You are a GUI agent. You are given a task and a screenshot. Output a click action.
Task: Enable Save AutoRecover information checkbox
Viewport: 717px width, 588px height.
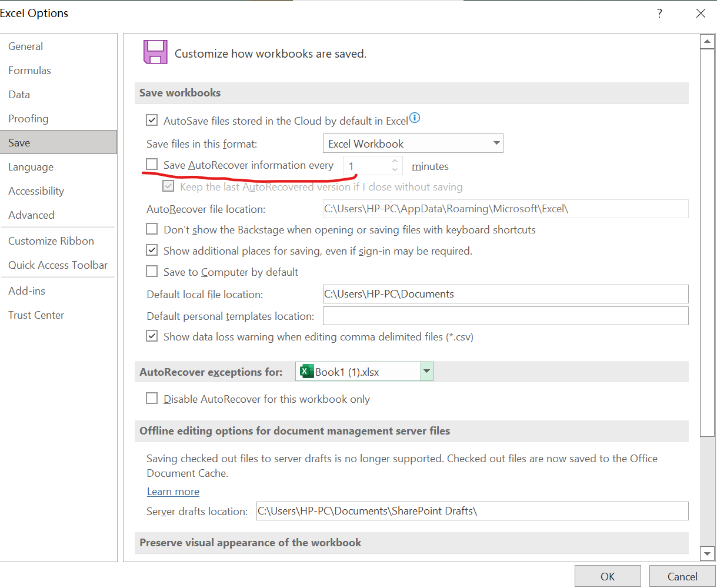pyautogui.click(x=152, y=164)
